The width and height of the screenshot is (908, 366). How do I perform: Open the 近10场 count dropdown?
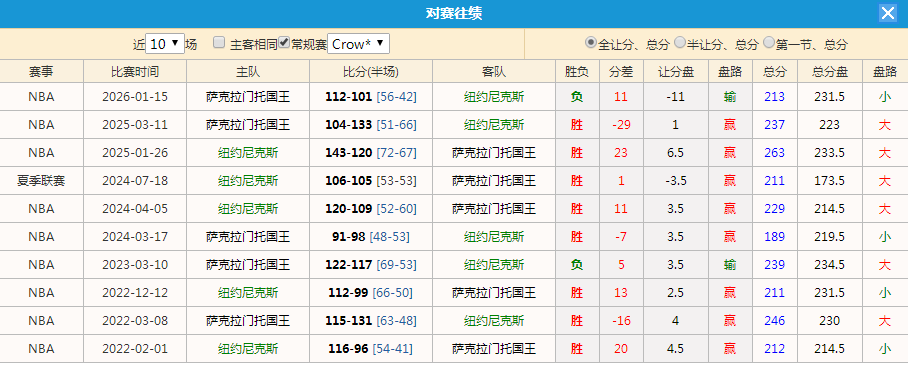tap(165, 43)
